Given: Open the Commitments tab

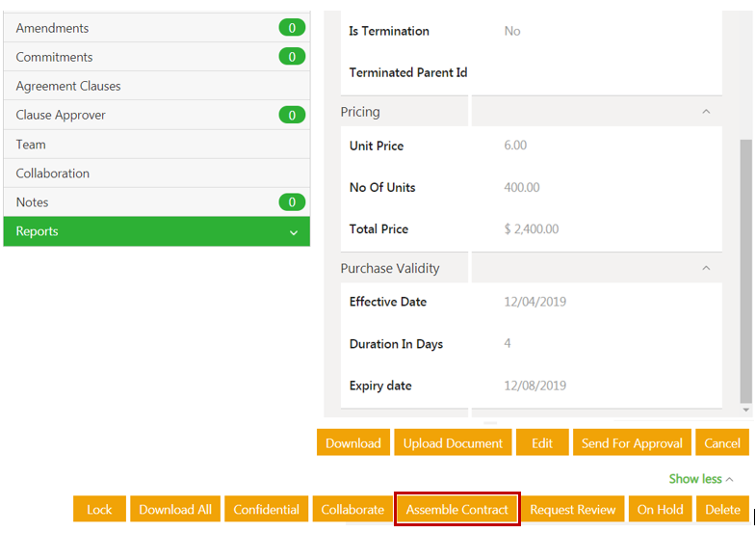Looking at the screenshot, I should 55,57.
